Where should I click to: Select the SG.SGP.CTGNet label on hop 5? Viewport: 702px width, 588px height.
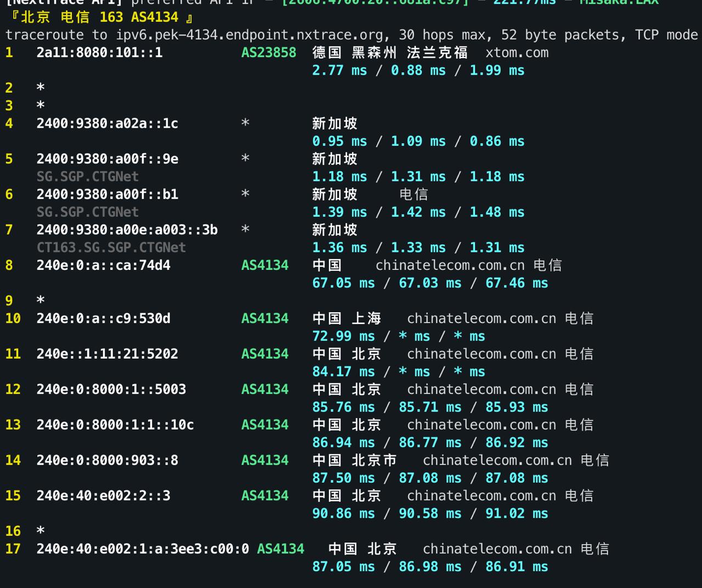point(88,176)
